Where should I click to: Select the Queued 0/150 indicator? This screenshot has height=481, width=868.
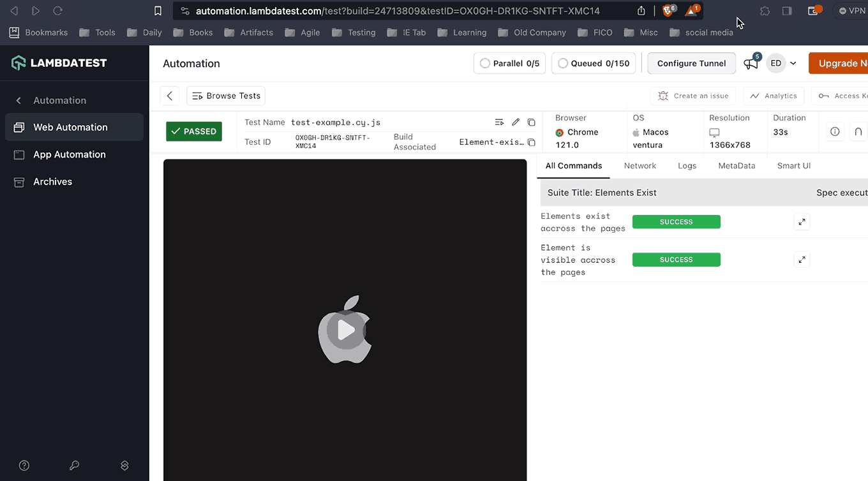tap(594, 63)
